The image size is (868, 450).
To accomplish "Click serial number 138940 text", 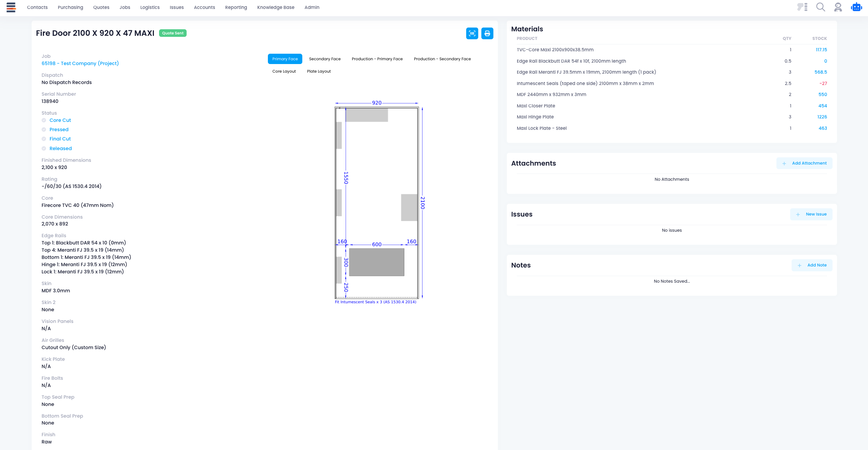I will 50,101.
